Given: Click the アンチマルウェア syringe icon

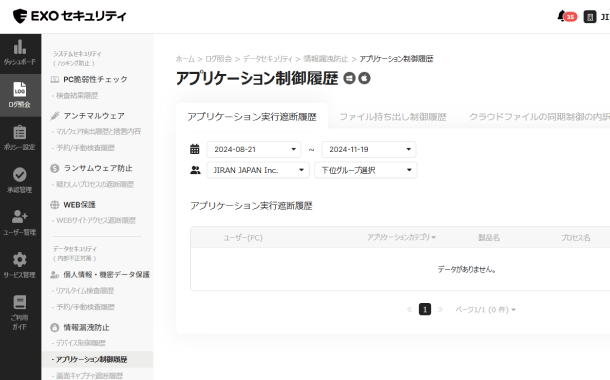Looking at the screenshot, I should point(55,116).
